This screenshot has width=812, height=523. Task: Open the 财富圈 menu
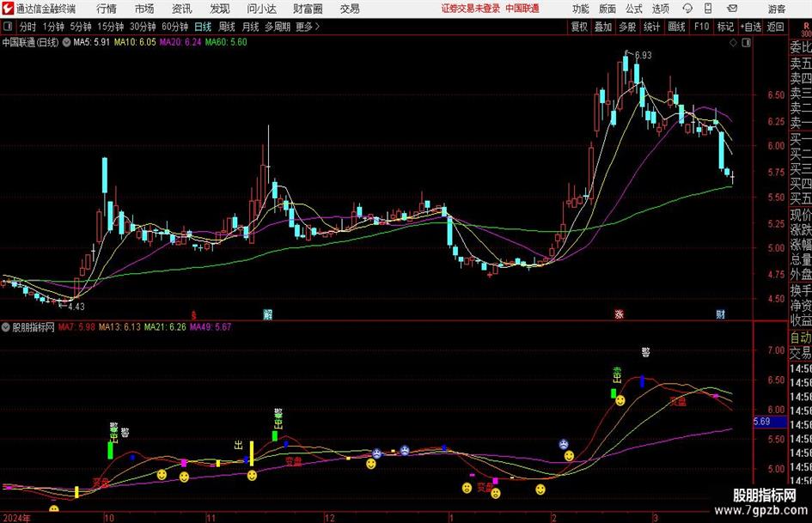pos(308,9)
